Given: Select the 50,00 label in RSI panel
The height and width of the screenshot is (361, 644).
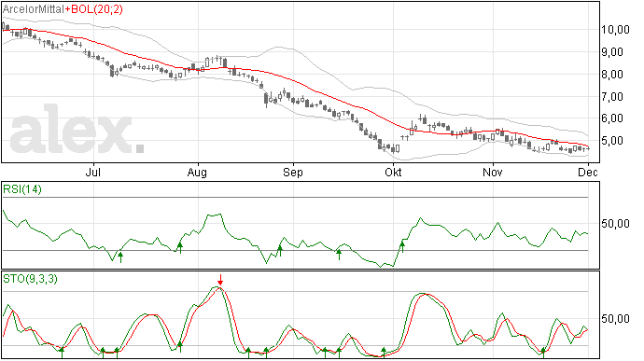Looking at the screenshot, I should coord(615,224).
